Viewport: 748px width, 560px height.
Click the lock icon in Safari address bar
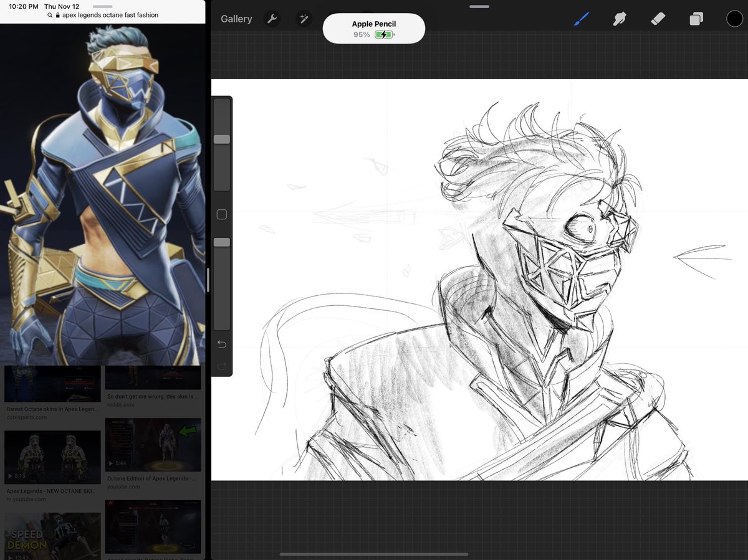[x=57, y=15]
